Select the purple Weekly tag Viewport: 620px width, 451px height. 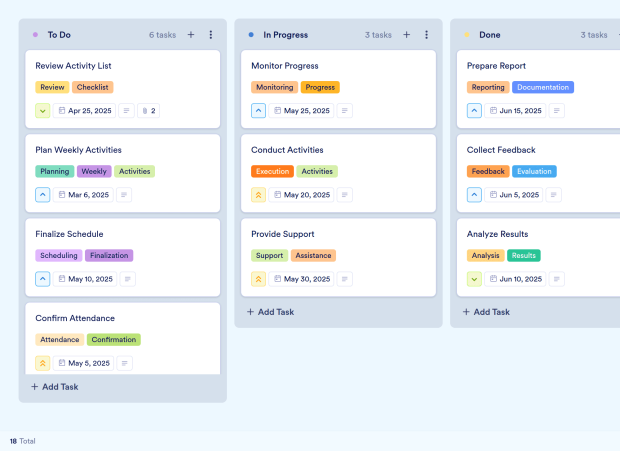pyautogui.click(x=94, y=172)
